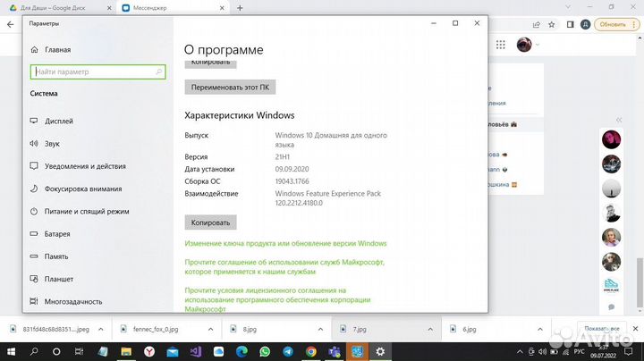Open the Action Center notifications icon

pos(629,351)
